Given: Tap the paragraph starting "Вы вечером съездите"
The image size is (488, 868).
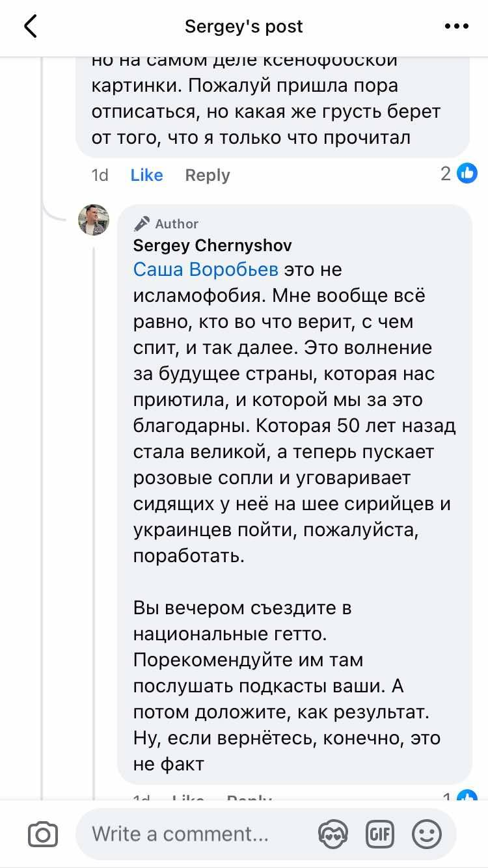Looking at the screenshot, I should pos(286,686).
